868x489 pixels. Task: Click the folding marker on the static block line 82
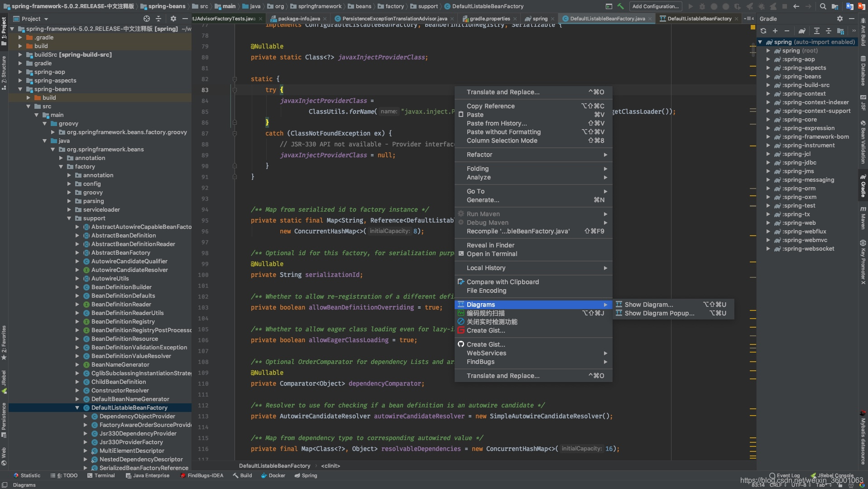235,79
